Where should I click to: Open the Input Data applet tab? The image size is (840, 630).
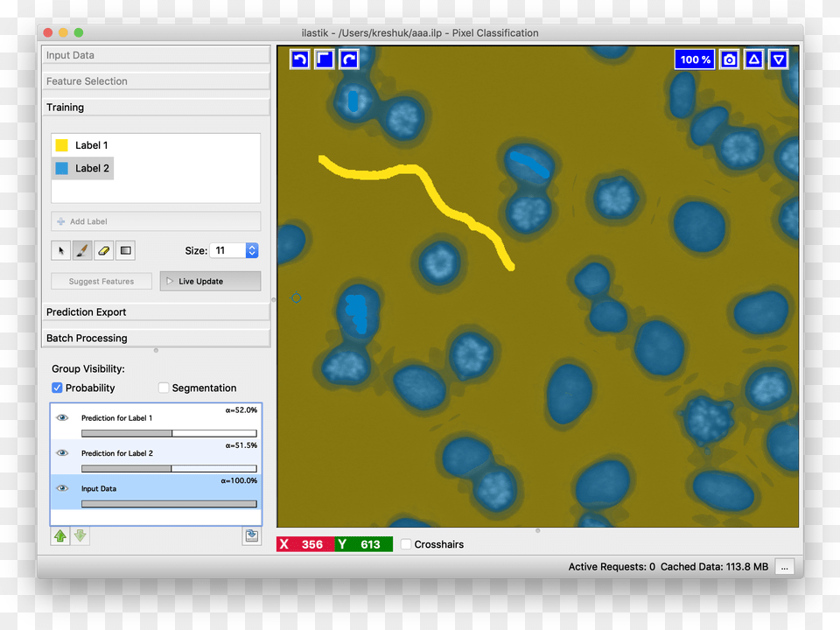coord(157,55)
